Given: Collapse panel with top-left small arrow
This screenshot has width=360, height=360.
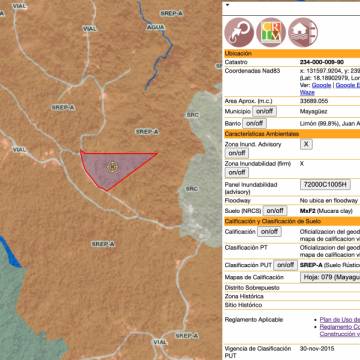Looking at the screenshot, I should [228, 5].
